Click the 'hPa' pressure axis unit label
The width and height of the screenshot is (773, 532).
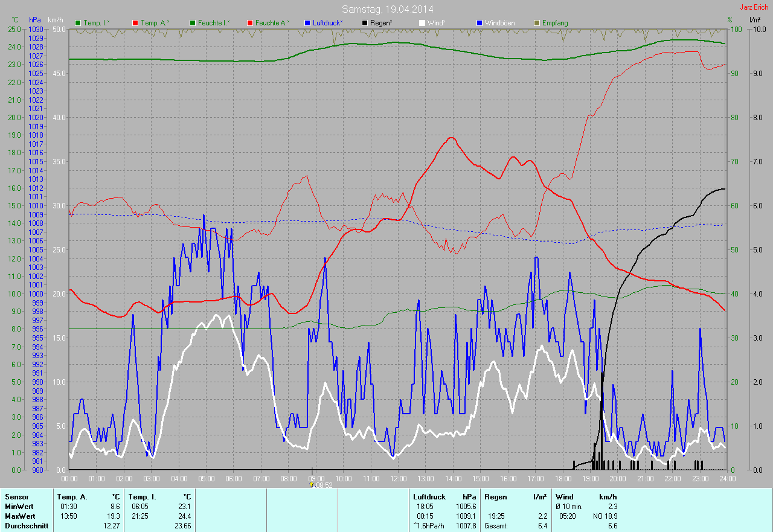[x=35, y=20]
